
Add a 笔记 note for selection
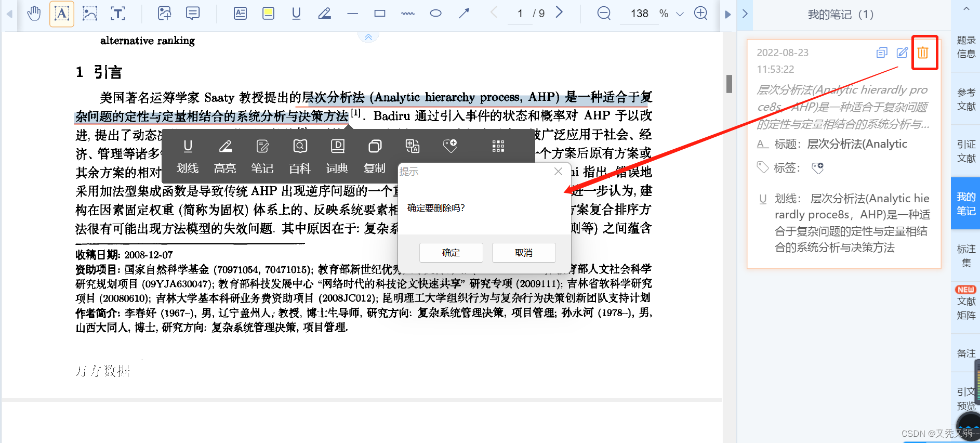(262, 155)
